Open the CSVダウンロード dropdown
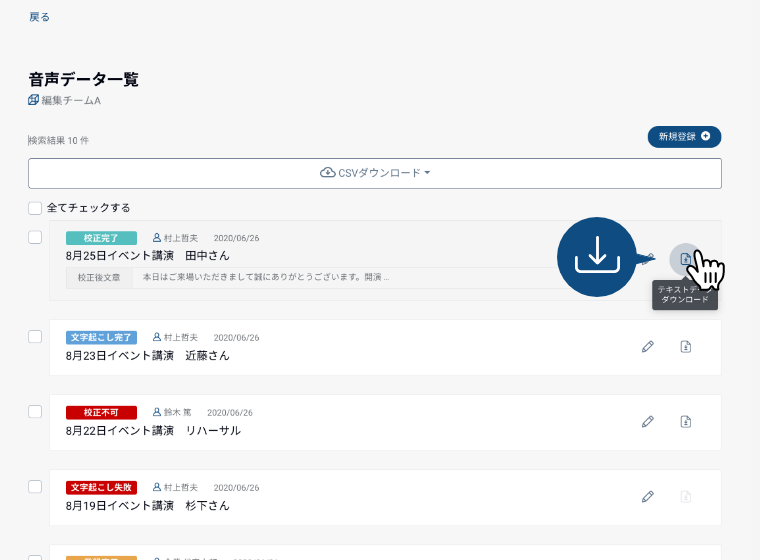Screen dimensions: 760x560 pos(375,173)
